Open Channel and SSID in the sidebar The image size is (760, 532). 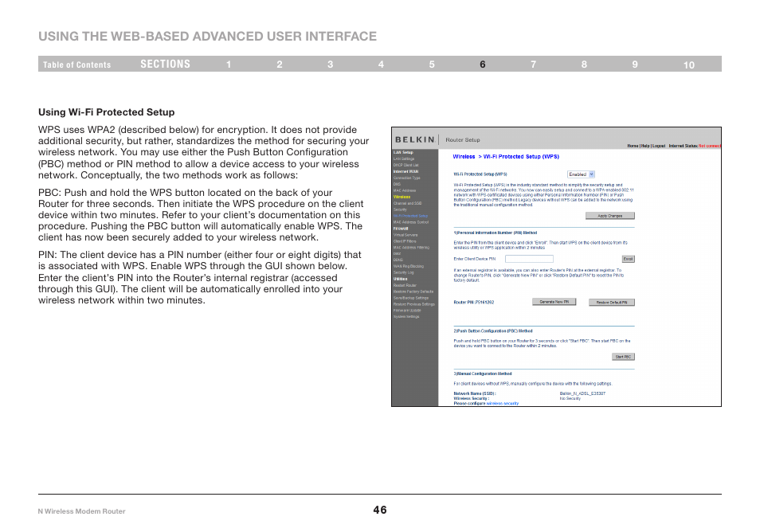click(408, 204)
